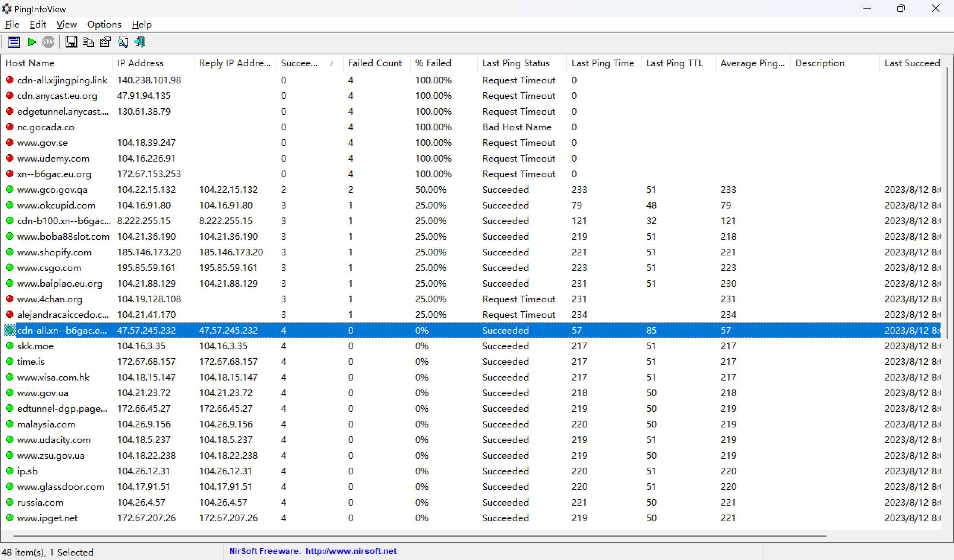954x560 pixels.
Task: Select the www.gov.se row
Action: pyautogui.click(x=471, y=143)
